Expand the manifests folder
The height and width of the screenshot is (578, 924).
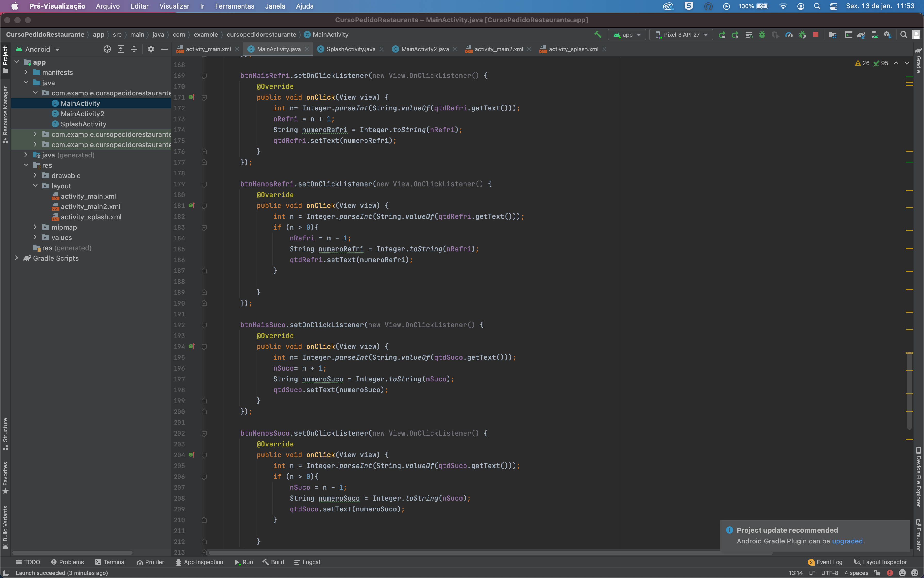pos(26,72)
